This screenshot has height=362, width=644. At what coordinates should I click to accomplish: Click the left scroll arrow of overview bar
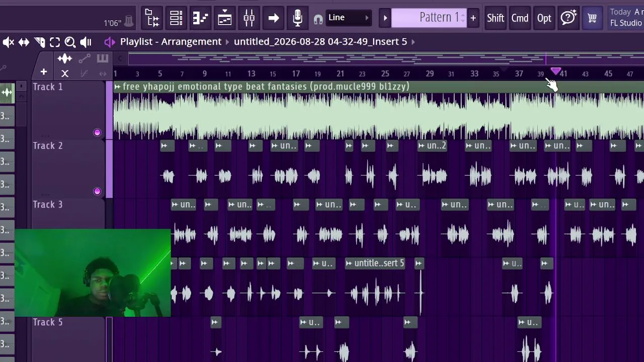click(x=120, y=59)
